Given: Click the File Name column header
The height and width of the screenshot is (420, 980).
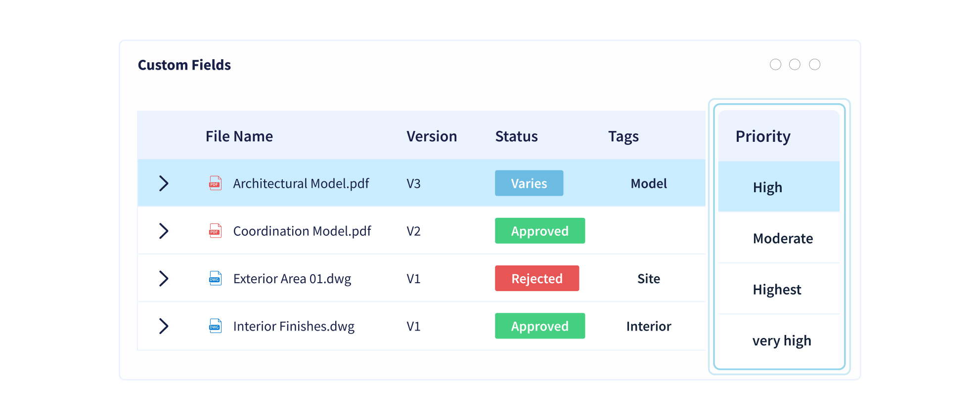Looking at the screenshot, I should 239,136.
